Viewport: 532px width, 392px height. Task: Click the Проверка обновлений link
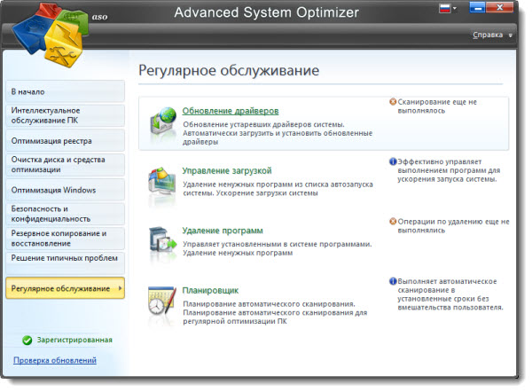(55, 360)
